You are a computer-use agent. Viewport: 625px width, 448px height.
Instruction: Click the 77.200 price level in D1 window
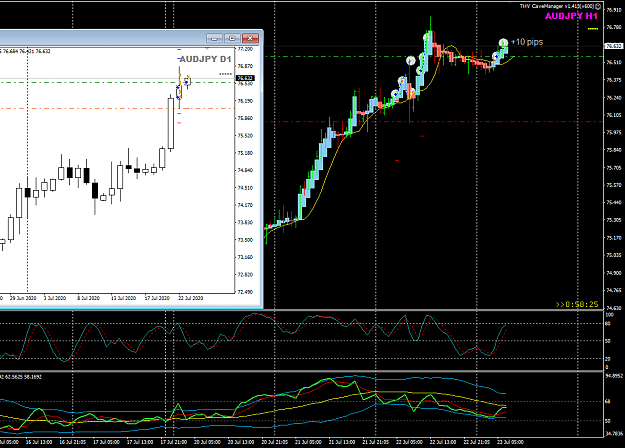tap(245, 49)
